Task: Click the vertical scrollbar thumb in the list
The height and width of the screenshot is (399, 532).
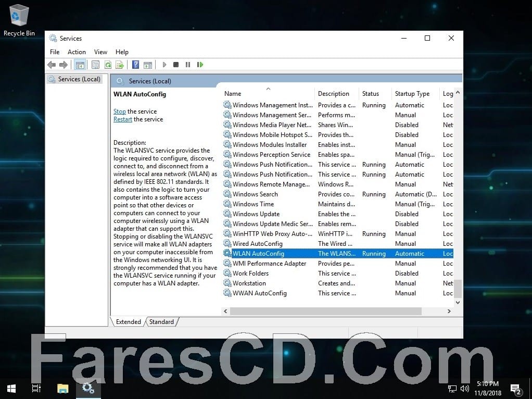Action: [x=458, y=288]
